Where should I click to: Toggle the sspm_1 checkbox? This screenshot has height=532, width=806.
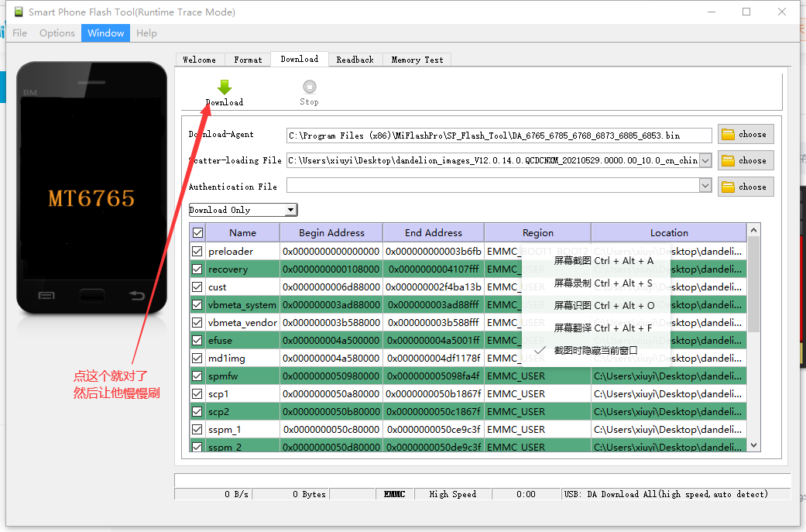197,429
